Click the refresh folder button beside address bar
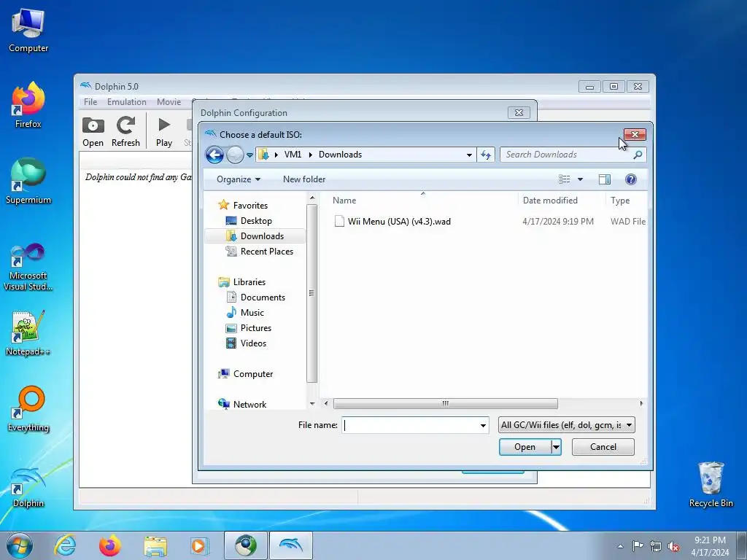The width and height of the screenshot is (747, 560). 485,155
